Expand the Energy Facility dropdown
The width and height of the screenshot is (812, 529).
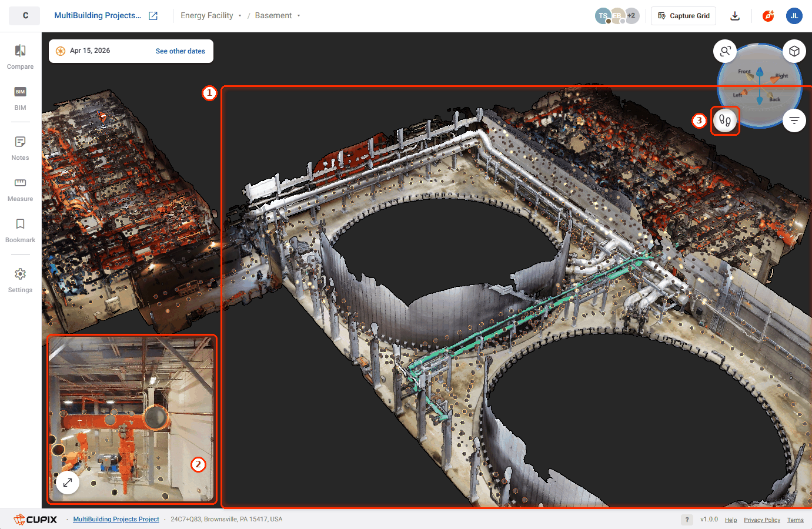point(211,16)
